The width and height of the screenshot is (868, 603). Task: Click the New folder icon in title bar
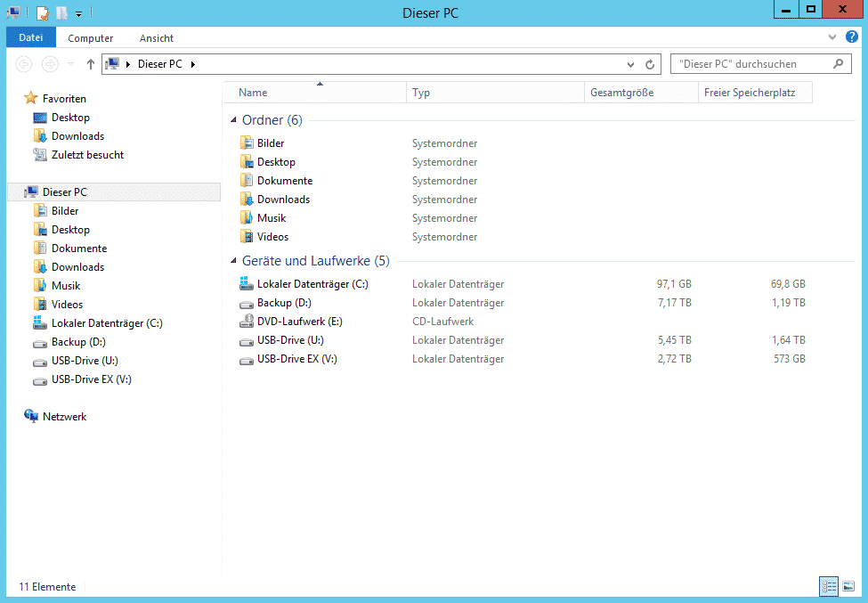pyautogui.click(x=62, y=12)
